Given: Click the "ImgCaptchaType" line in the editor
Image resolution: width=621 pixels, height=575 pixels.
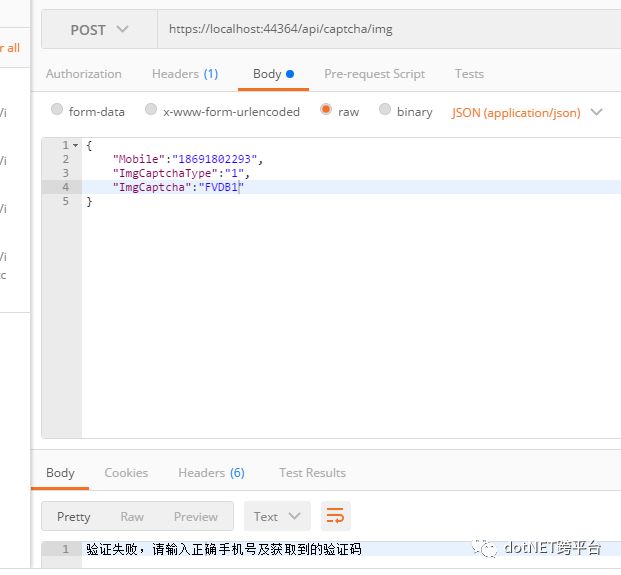Looking at the screenshot, I should [181, 173].
